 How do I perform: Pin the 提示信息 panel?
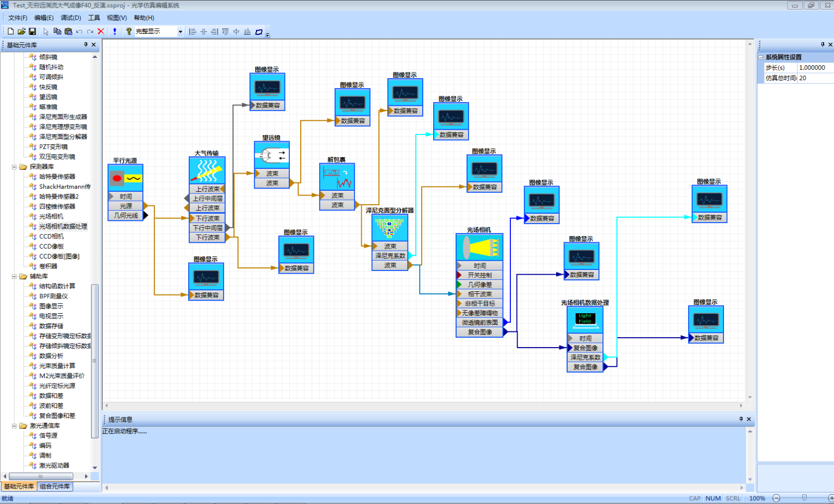click(x=741, y=419)
